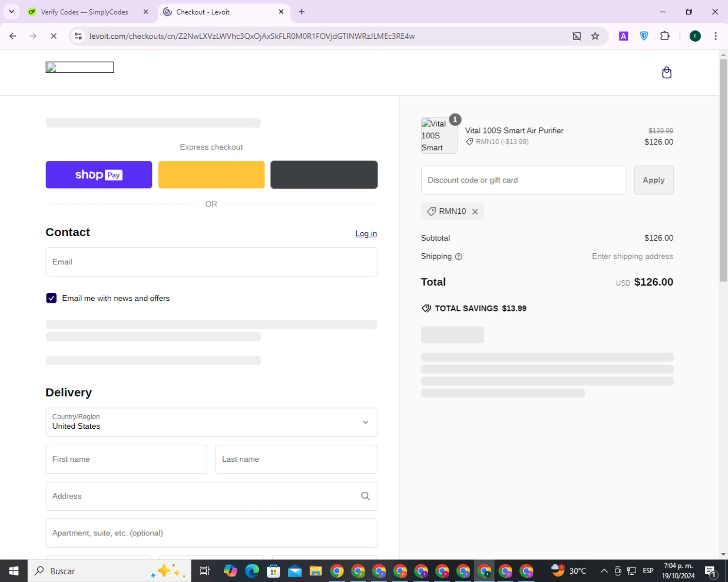Pay with the Shop Pay button
Image resolution: width=728 pixels, height=582 pixels.
(x=99, y=175)
